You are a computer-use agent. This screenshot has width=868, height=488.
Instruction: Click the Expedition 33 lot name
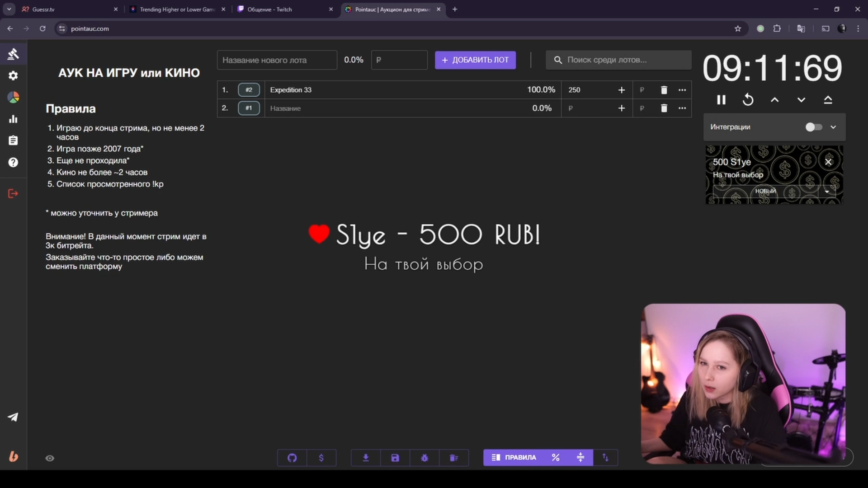(291, 90)
